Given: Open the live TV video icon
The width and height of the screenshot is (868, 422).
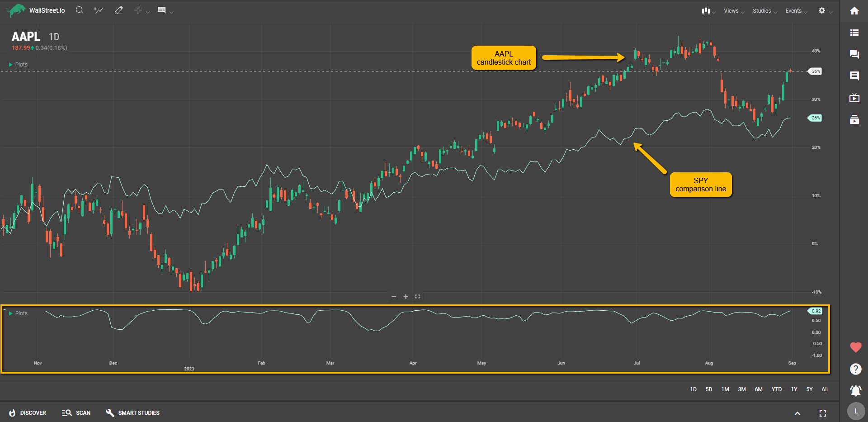Looking at the screenshot, I should coord(854,98).
